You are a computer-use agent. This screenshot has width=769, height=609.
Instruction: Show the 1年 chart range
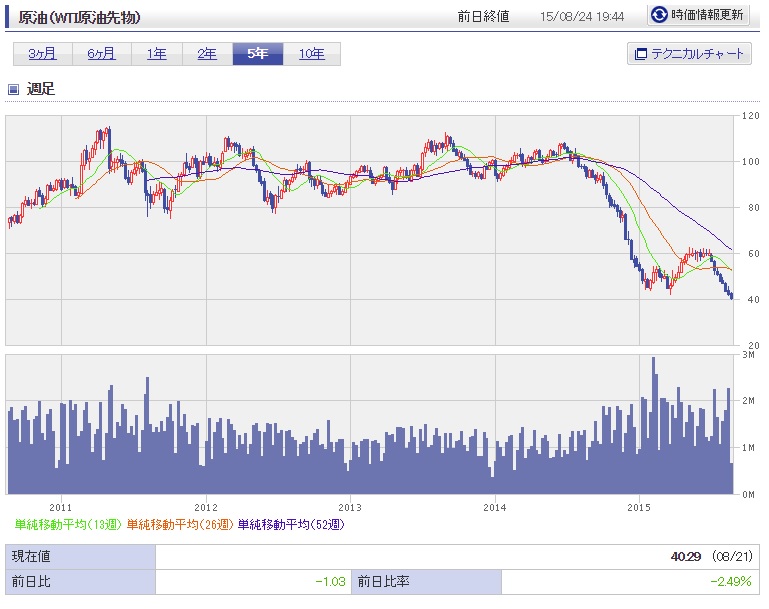point(157,54)
